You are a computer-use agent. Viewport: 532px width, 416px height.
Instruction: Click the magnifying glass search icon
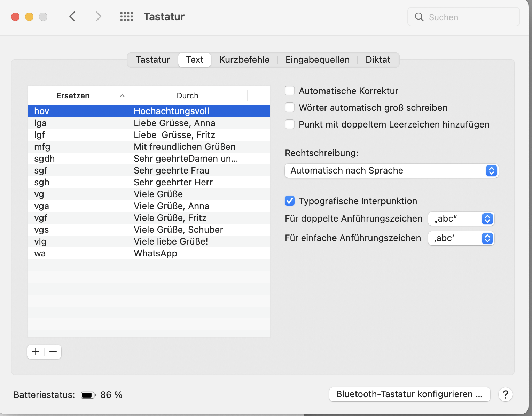(x=419, y=17)
